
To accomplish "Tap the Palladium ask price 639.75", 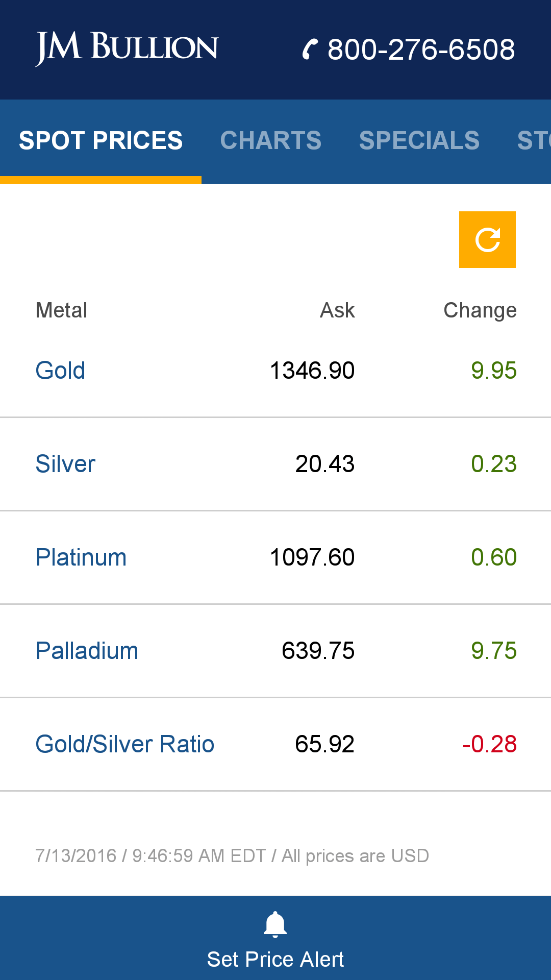I will point(318,650).
